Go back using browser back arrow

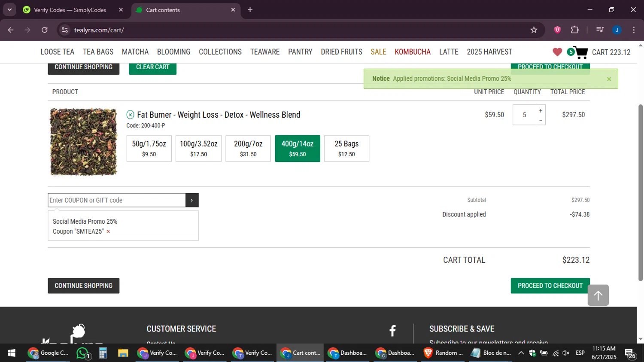[x=11, y=30]
